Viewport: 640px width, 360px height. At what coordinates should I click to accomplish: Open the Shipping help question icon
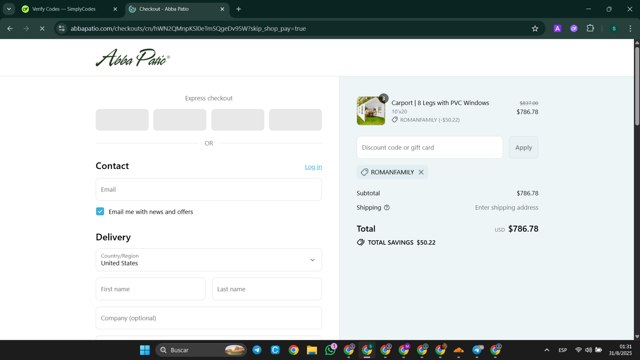click(387, 207)
